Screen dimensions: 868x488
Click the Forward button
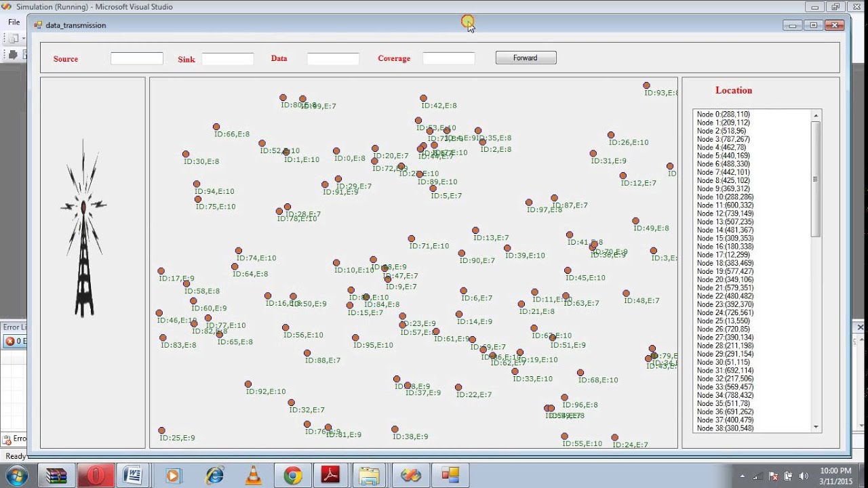(x=526, y=58)
